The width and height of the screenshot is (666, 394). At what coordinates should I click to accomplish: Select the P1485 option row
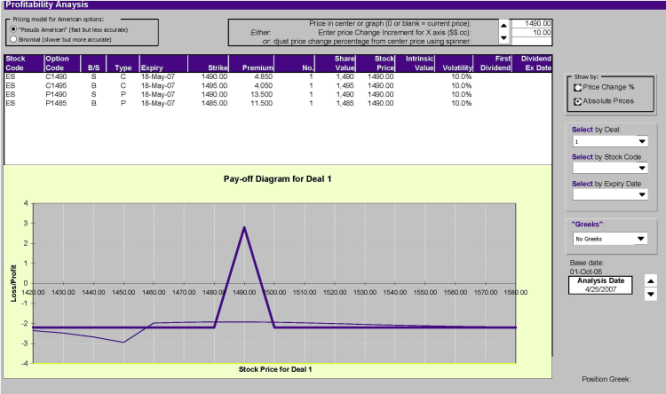click(x=278, y=103)
